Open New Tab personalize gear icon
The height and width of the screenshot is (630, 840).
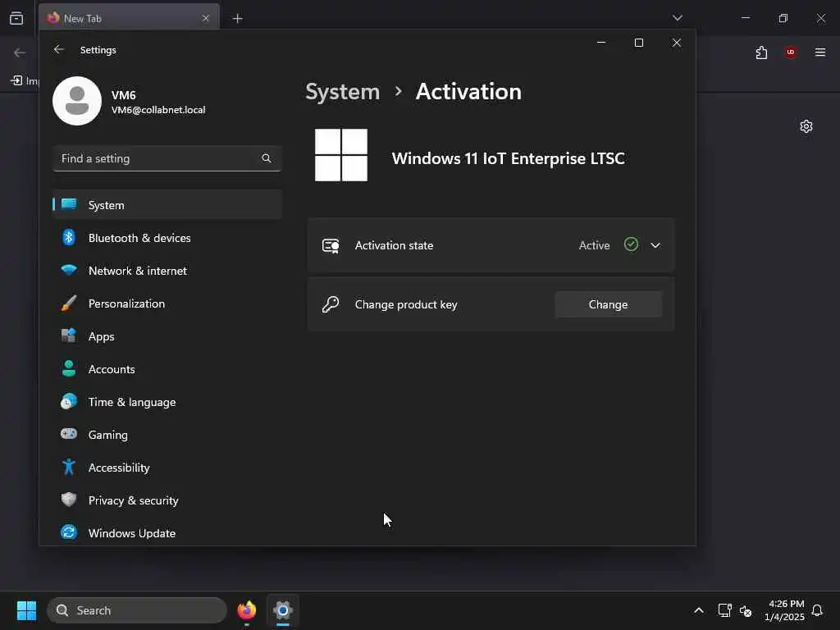click(x=806, y=126)
